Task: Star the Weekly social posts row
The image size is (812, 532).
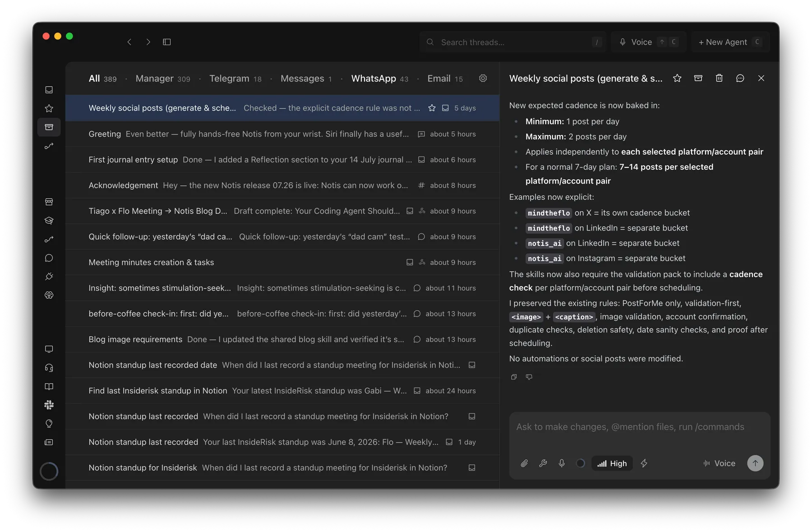Action: [432, 108]
